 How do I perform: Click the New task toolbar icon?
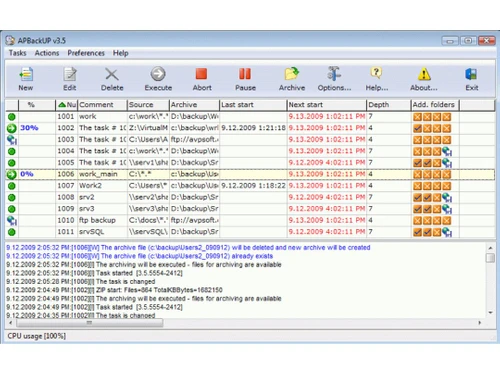point(26,74)
